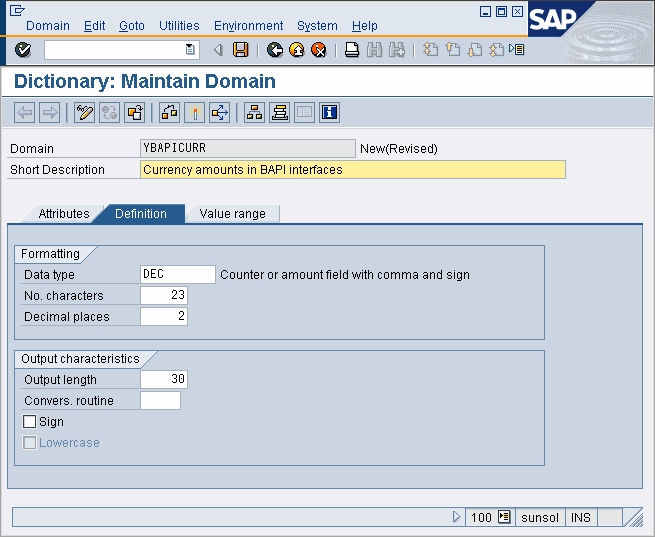Image resolution: width=655 pixels, height=537 pixels.
Task: Click the Convers. routine field
Action: (x=160, y=400)
